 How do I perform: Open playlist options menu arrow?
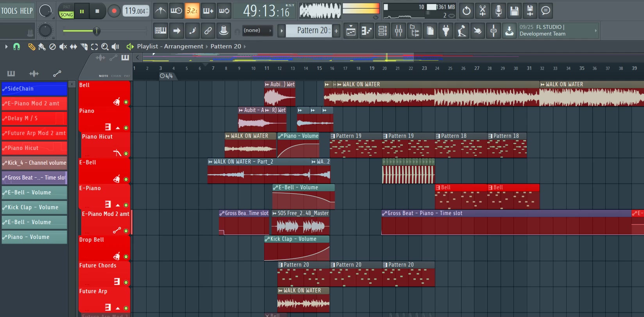point(6,46)
